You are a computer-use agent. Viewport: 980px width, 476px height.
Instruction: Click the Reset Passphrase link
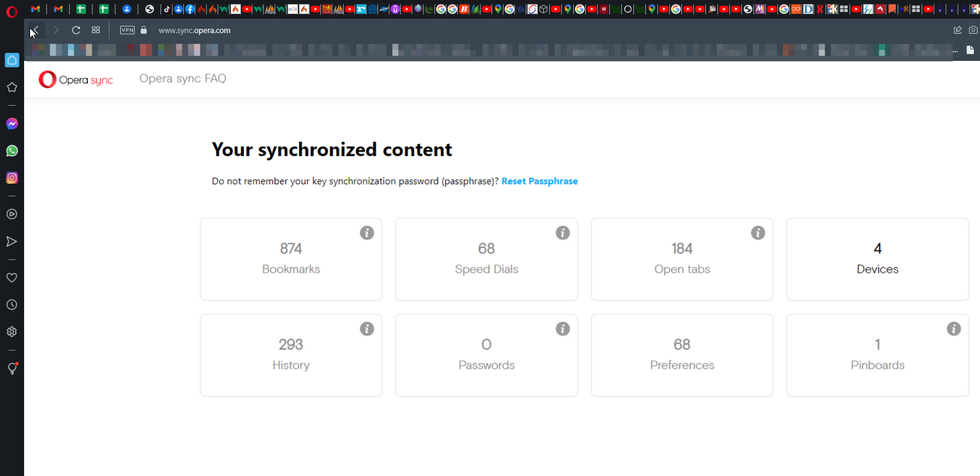click(x=539, y=181)
